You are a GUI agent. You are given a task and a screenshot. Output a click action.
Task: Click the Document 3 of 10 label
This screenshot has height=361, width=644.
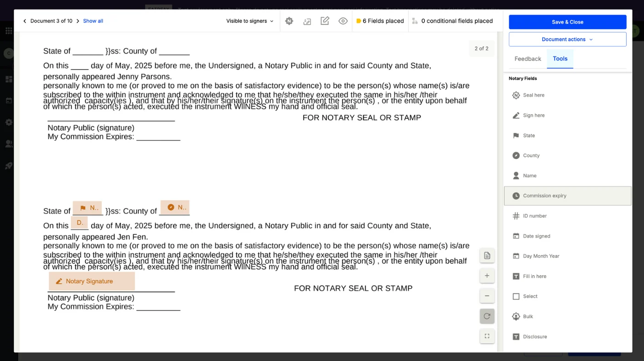(x=51, y=21)
